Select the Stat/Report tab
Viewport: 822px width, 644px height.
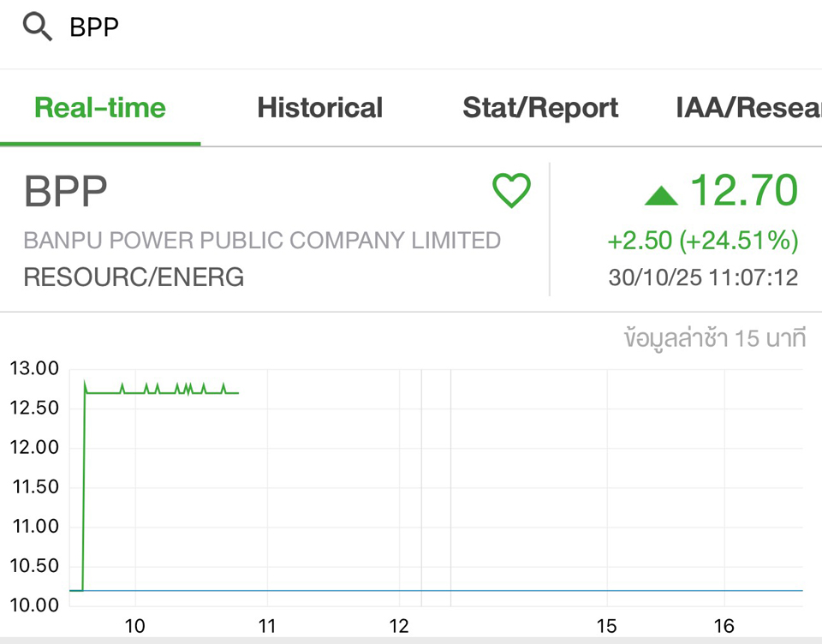coord(540,108)
